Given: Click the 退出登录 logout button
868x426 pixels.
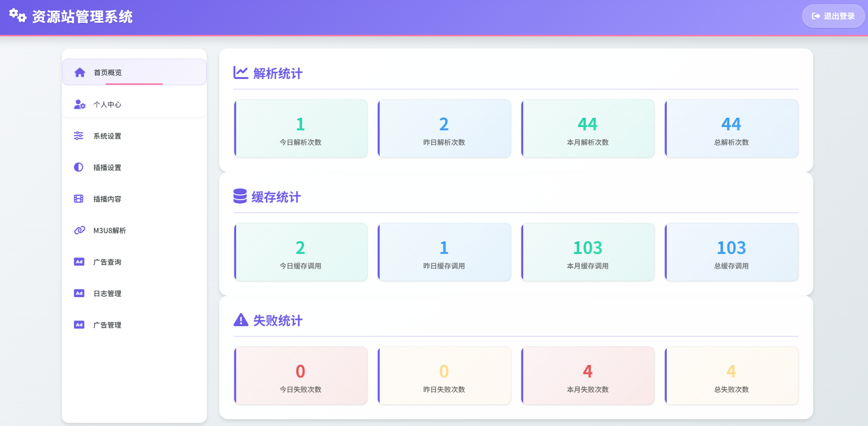Looking at the screenshot, I should pos(833,16).
